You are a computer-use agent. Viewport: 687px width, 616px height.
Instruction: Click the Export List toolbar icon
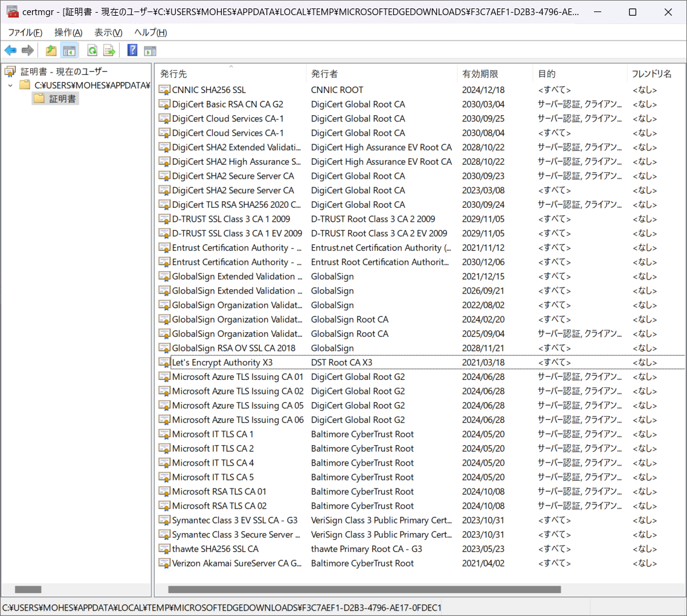click(x=109, y=50)
